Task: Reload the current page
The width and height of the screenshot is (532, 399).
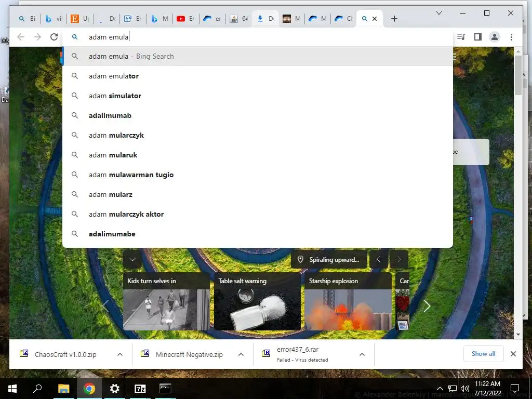Action: coord(54,37)
